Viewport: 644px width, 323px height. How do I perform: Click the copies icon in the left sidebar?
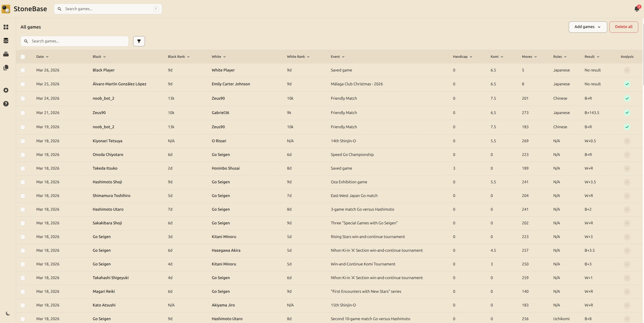point(6,67)
